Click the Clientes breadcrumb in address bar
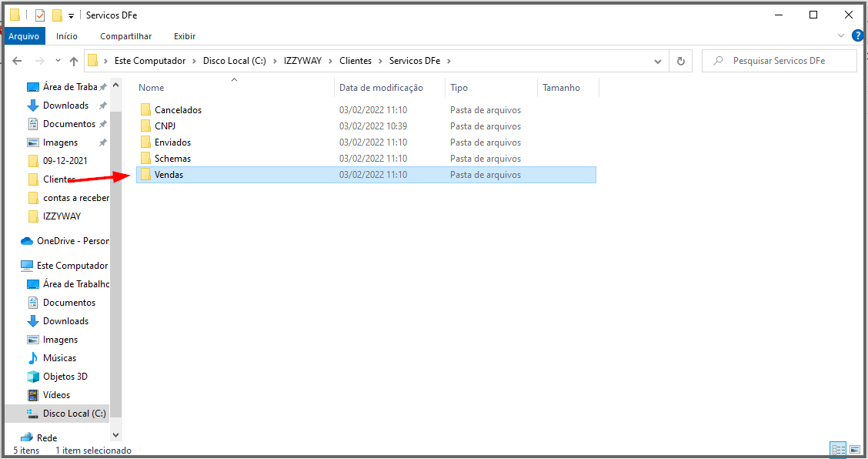This screenshot has width=868, height=459. pyautogui.click(x=355, y=61)
